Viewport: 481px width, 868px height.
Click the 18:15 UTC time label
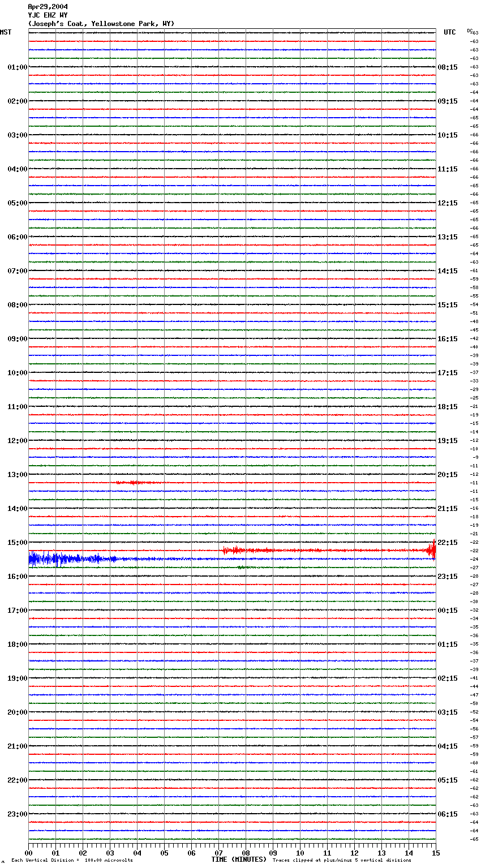(448, 407)
